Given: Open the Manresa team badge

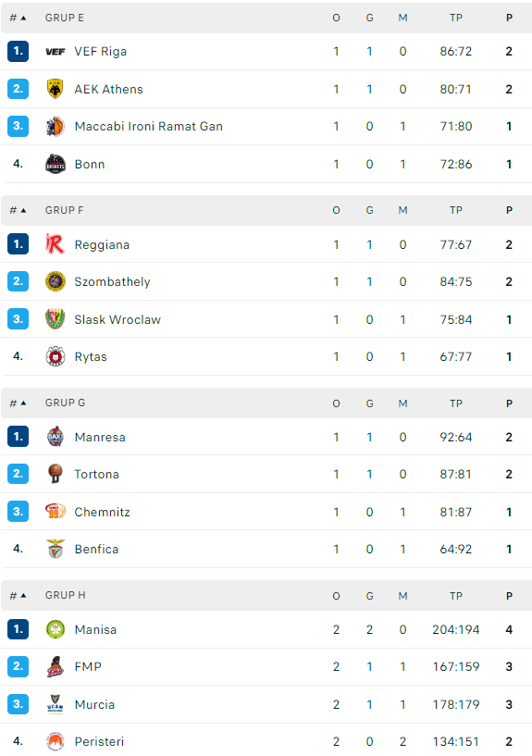Looking at the screenshot, I should [x=55, y=437].
